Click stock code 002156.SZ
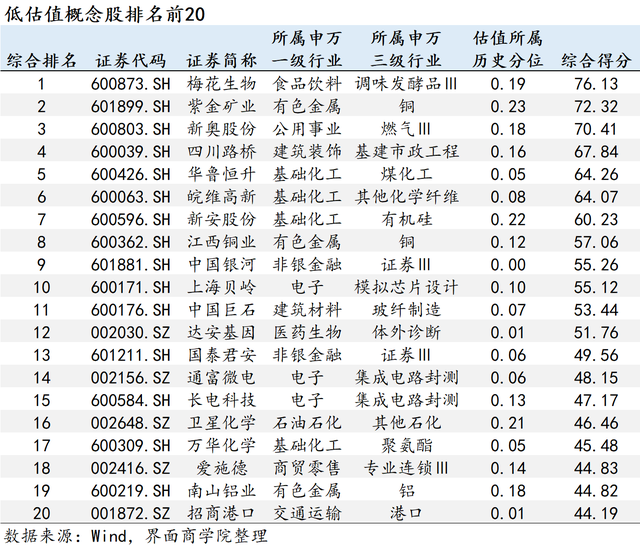 pos(131,377)
